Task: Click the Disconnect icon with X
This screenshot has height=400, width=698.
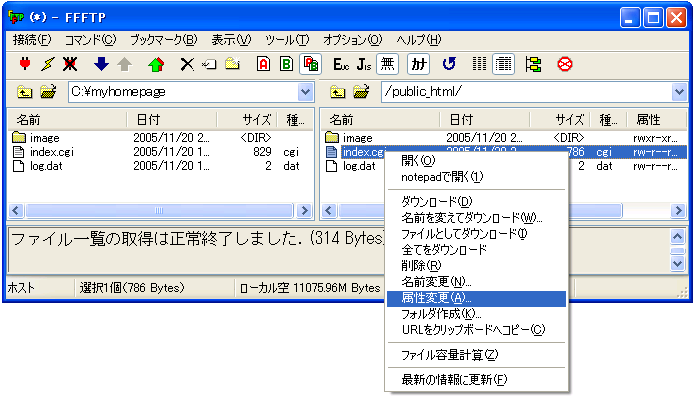Action: pyautogui.click(x=70, y=64)
